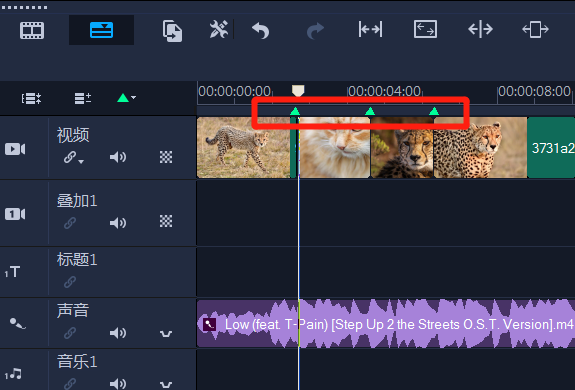Screen dimensions: 575x390
Task: Switch to Storyboard view
Action: tap(32, 30)
